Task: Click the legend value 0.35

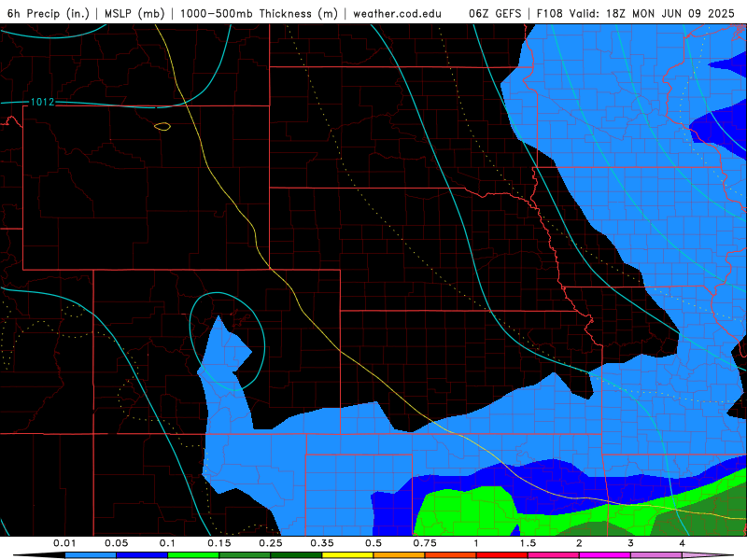Action: pos(322,543)
